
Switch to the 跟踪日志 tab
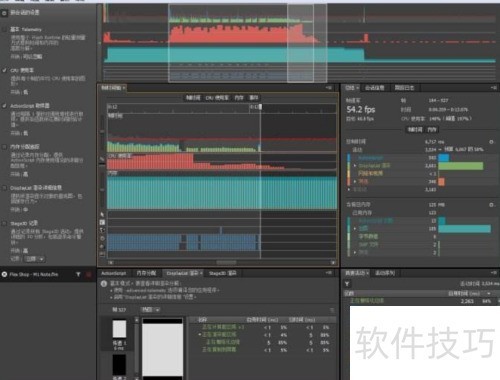[x=404, y=88]
